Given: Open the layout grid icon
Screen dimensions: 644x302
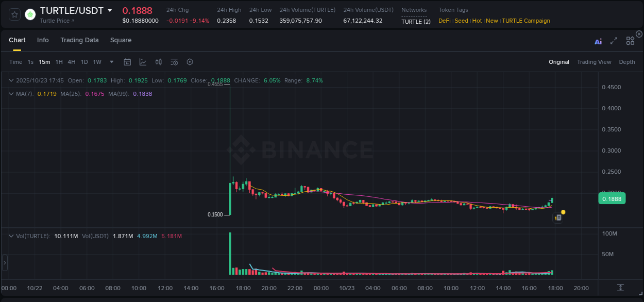Looking at the screenshot, I should (x=630, y=41).
